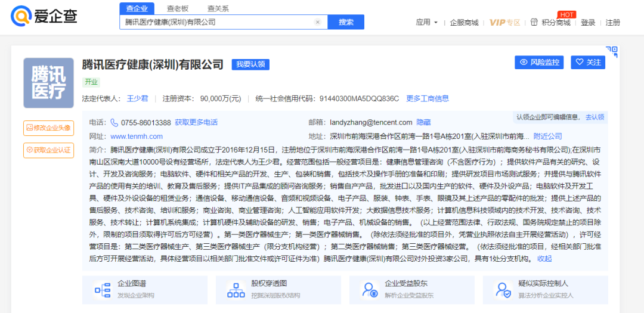644x313 pixels.
Task: Expand the 应用 dropdown menu
Action: (427, 23)
